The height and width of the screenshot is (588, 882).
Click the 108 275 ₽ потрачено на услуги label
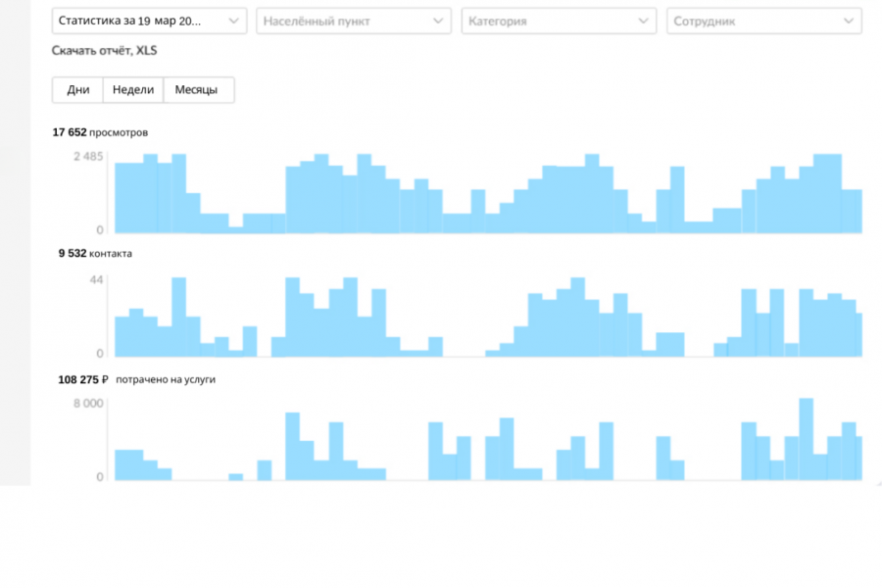pos(136,379)
